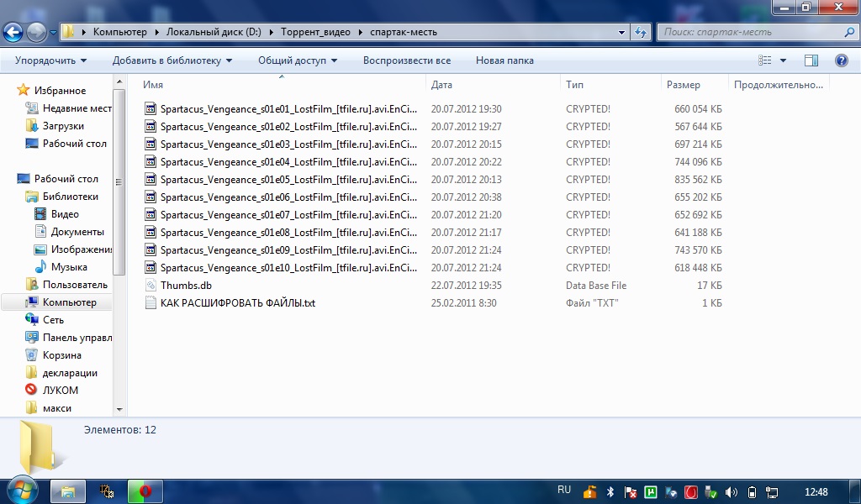Open the address bar history dropdown
Image resolution: width=861 pixels, height=504 pixels.
pos(621,33)
